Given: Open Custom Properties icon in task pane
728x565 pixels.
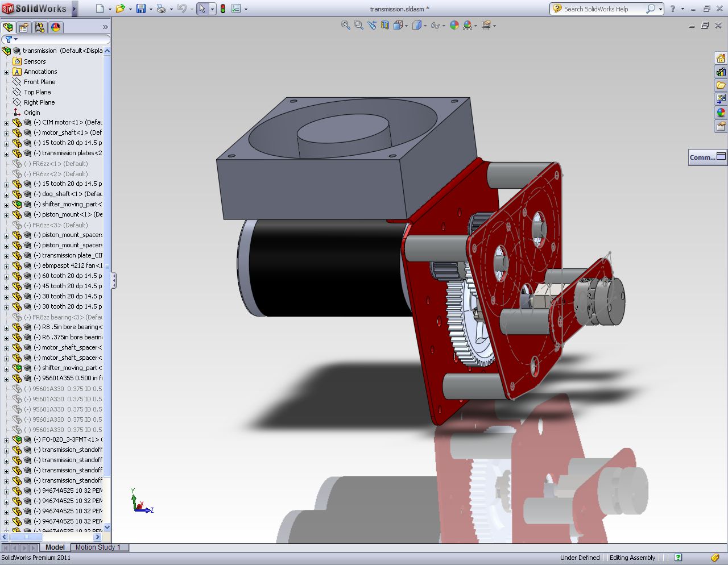Looking at the screenshot, I should point(721,126).
